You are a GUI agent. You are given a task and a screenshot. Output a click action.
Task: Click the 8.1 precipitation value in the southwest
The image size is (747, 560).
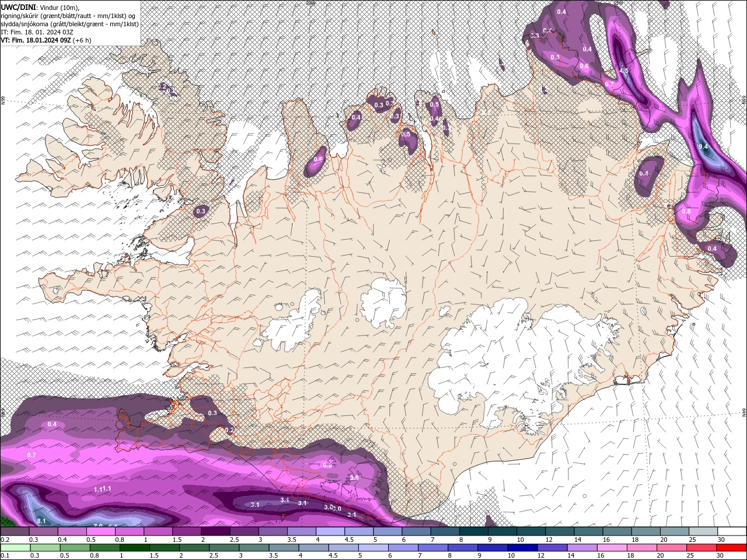41,521
